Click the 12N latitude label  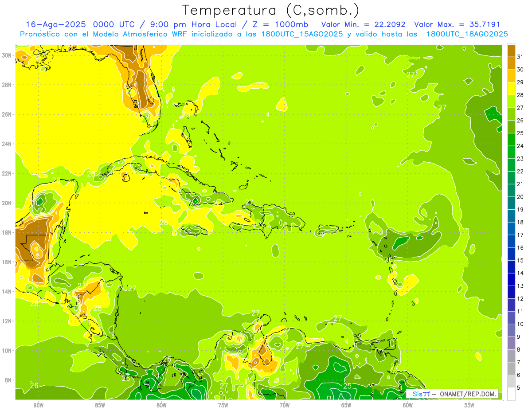(7, 321)
